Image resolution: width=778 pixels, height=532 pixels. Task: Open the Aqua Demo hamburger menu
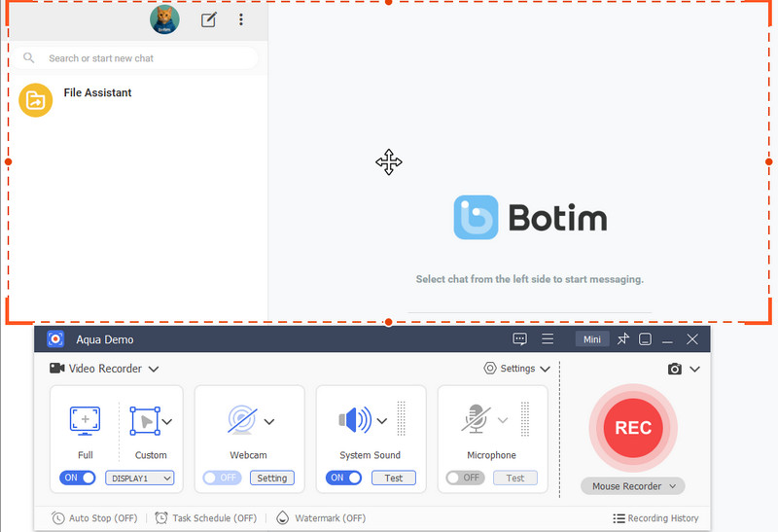[x=548, y=339]
